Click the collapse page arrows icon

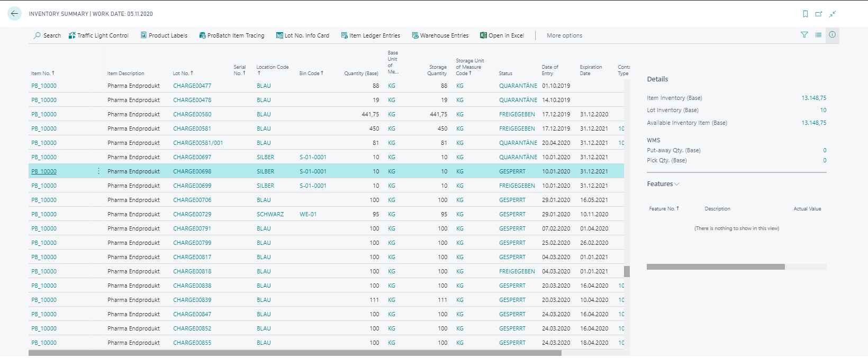(x=833, y=14)
